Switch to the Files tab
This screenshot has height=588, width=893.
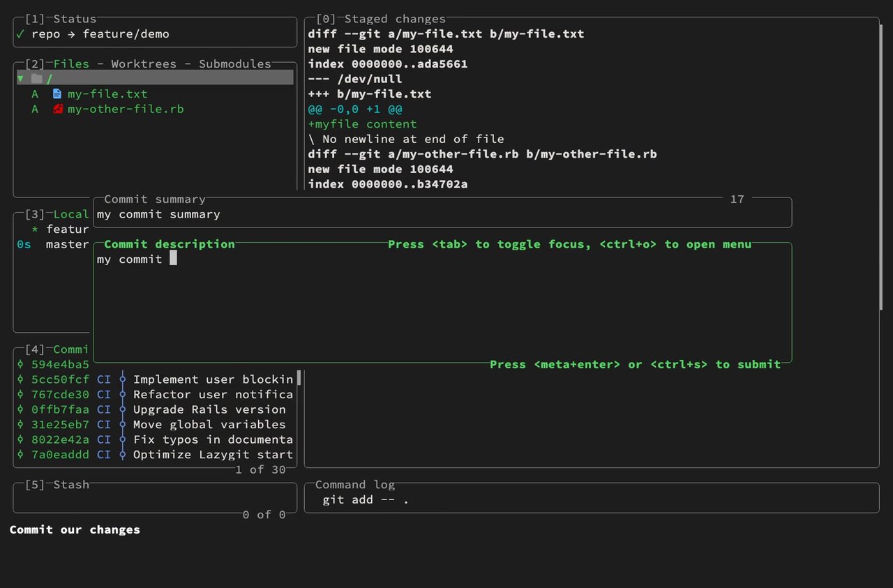(71, 64)
